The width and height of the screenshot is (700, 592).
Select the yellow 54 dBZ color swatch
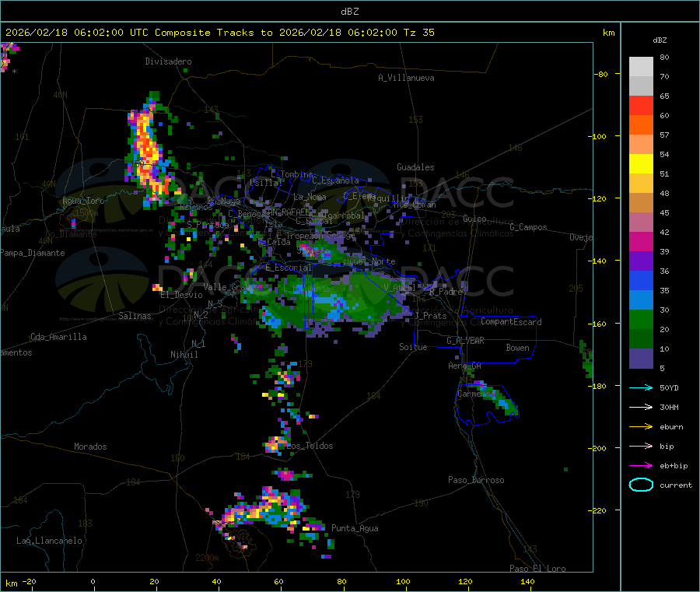tap(641, 164)
